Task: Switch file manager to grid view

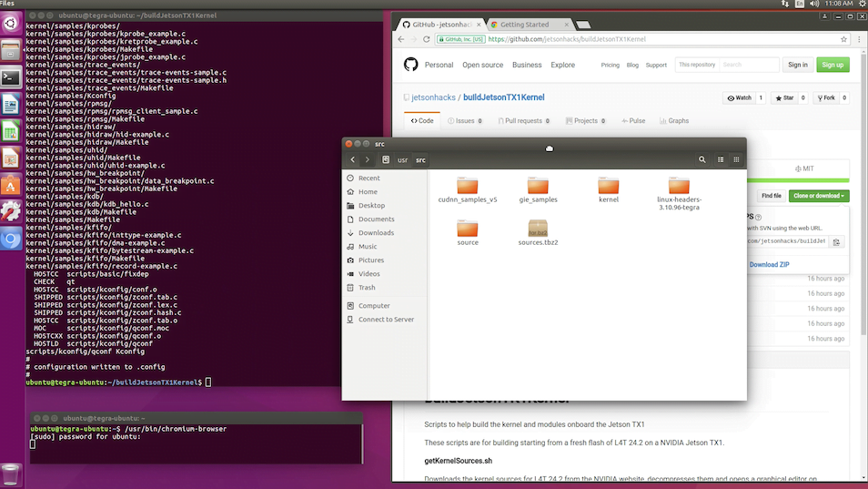Action: pos(736,159)
